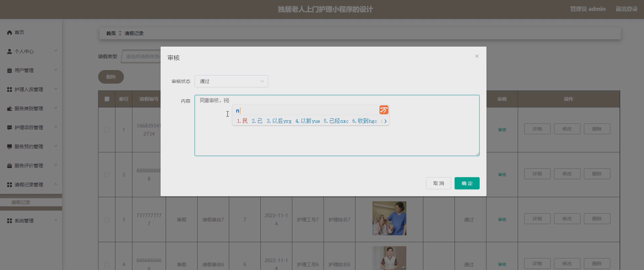Expand the 个人中心 menu chevron
This screenshot has width=644, height=270.
pyautogui.click(x=56, y=51)
